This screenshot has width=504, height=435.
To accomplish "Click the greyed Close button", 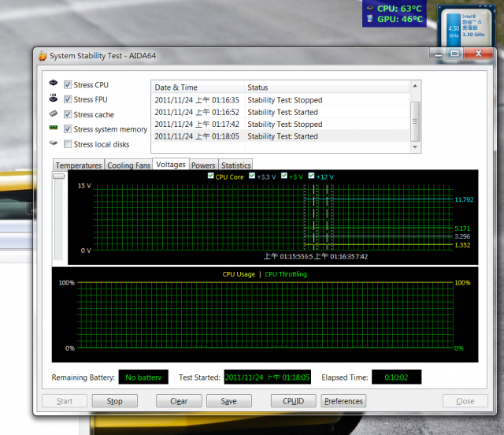I will click(465, 401).
